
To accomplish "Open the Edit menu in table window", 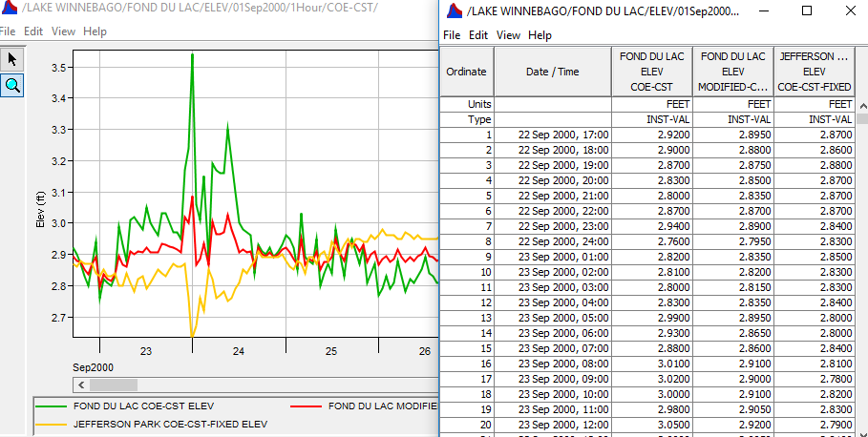I will tap(478, 35).
